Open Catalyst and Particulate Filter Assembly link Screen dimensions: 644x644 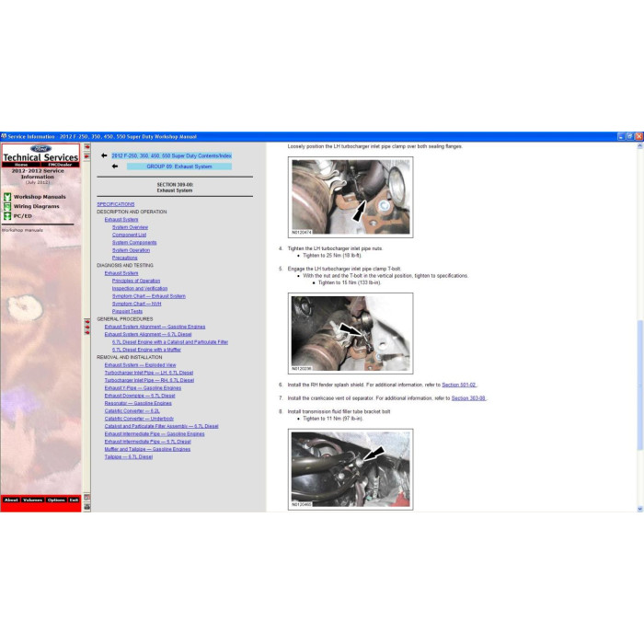click(161, 426)
